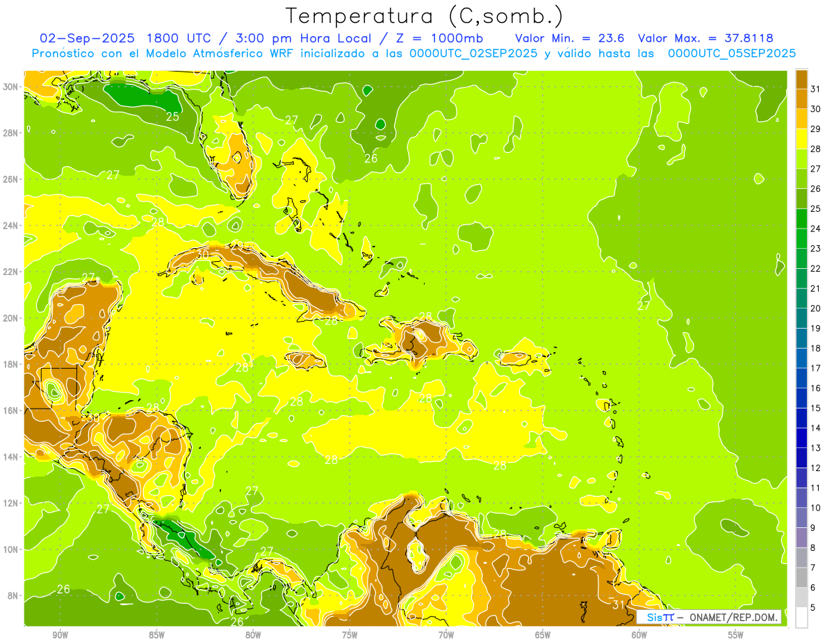Image resolution: width=834 pixels, height=644 pixels.
Task: Click the "14N" latitude axis label
Action: [x=10, y=457]
